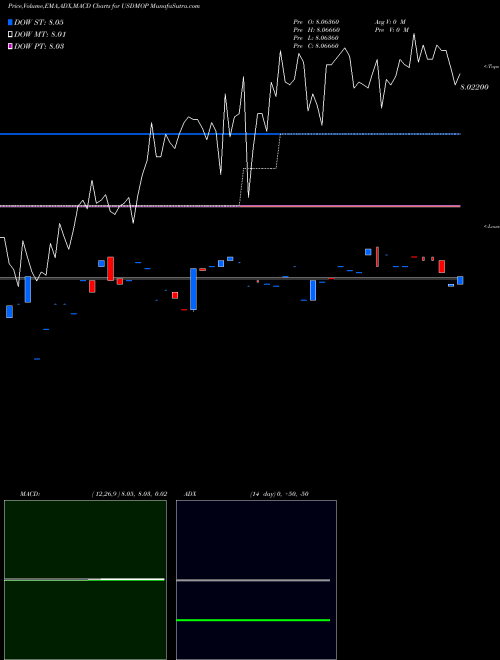The image size is (500, 660).
Task: Click the last blue candle at the right end
Action: 460,280
